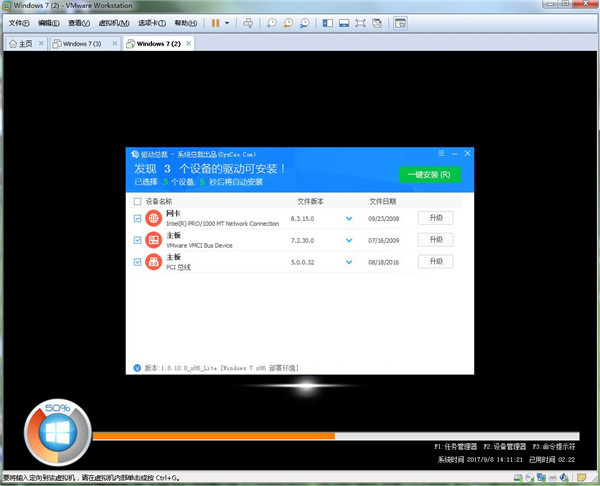Take a snapshot of this virtual machine
This screenshot has height=486, width=600.
click(x=272, y=23)
